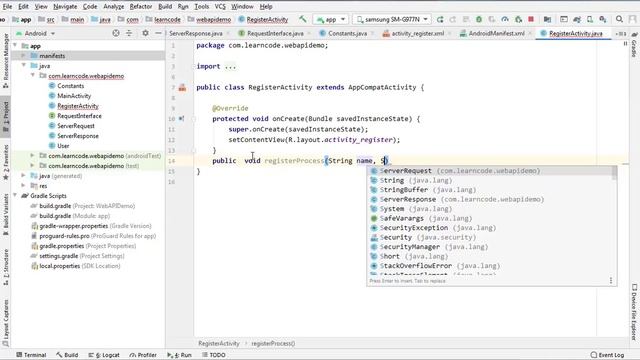Open the Analyze menu

tap(114, 7)
